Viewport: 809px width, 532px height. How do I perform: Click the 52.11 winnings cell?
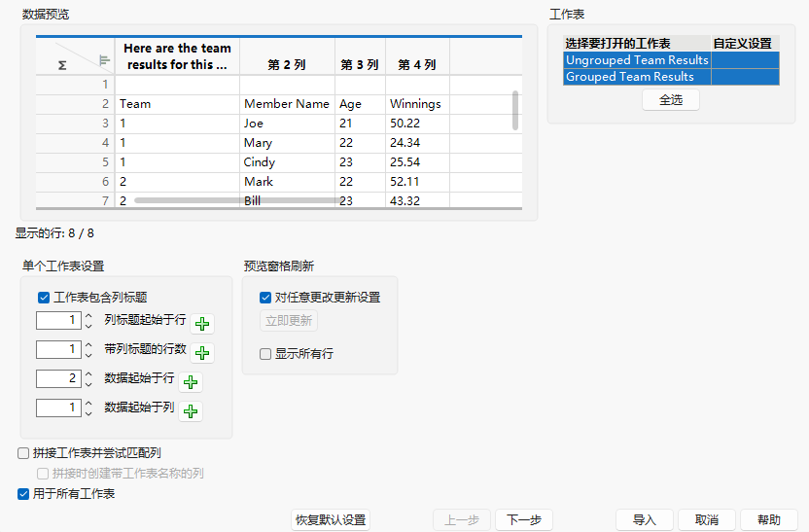417,182
